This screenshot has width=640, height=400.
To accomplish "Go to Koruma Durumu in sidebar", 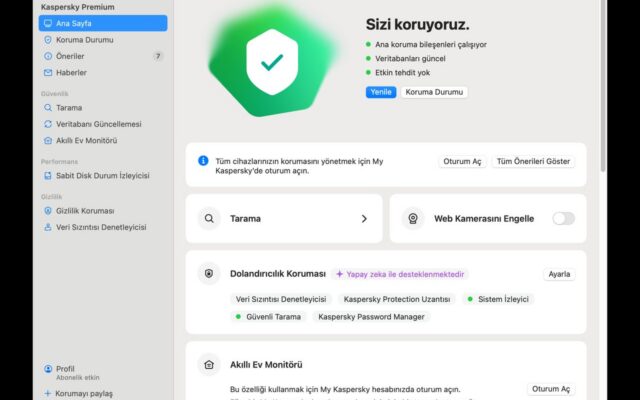I will click(103, 40).
